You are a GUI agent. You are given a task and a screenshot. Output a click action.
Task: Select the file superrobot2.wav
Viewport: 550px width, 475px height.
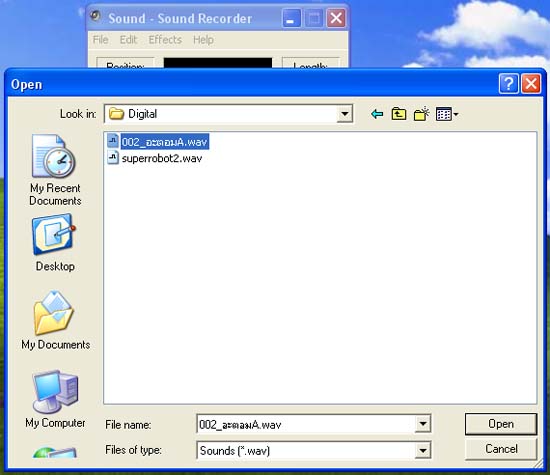pos(162,158)
